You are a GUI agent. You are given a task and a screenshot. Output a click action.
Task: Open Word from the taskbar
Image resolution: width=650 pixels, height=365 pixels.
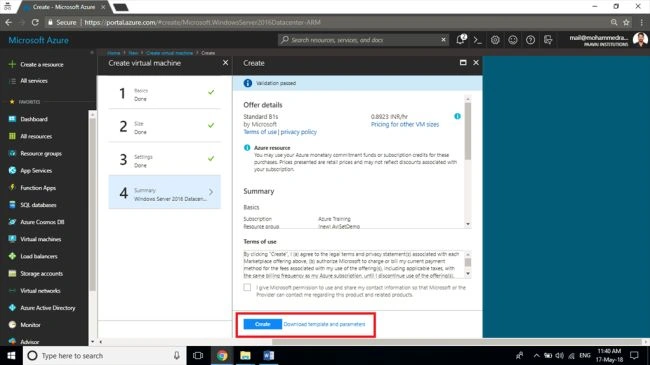point(269,355)
